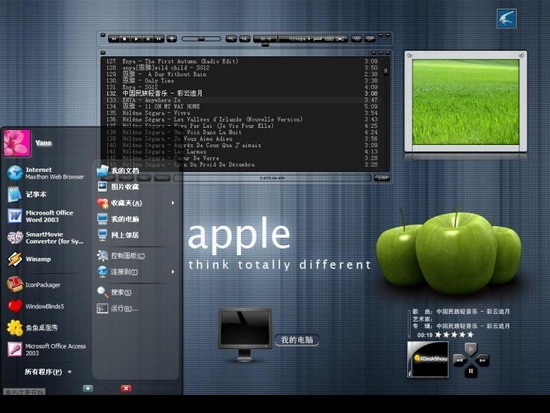Click the 歌曲 song title text in widget
This screenshot has height=413, width=550.
[x=461, y=311]
